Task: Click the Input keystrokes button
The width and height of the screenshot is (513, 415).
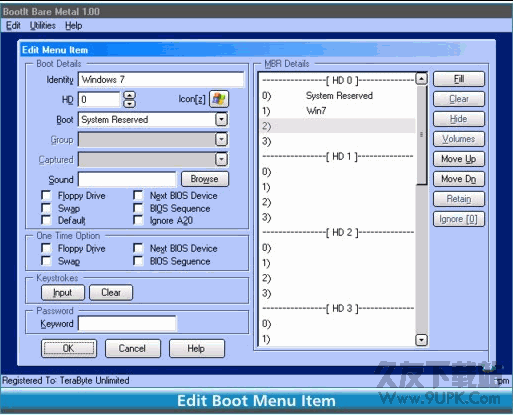Action: point(63,292)
